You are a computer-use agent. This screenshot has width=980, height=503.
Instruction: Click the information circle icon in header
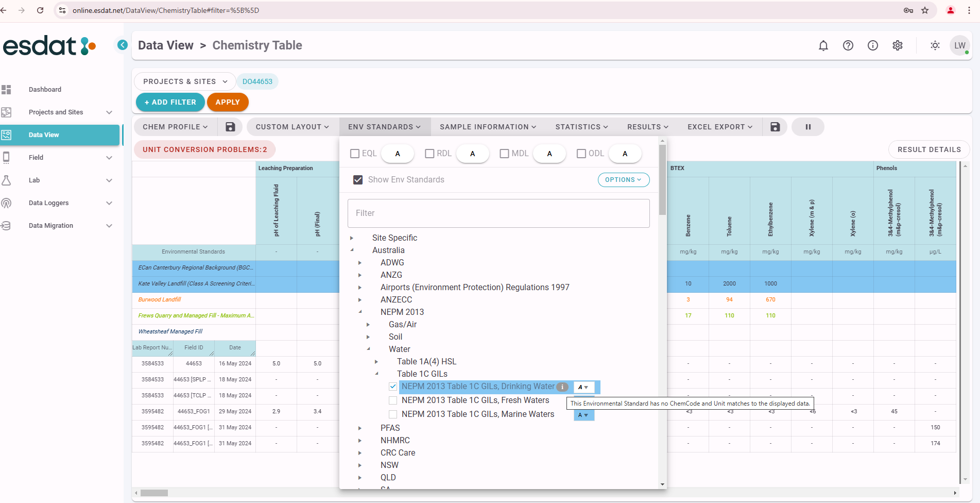pyautogui.click(x=872, y=46)
